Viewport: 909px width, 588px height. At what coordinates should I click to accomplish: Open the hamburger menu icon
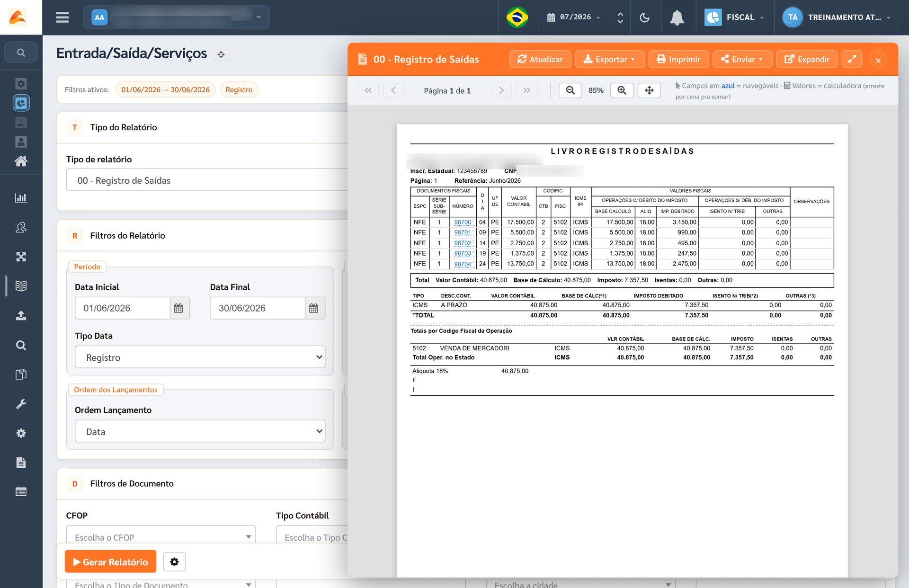62,18
